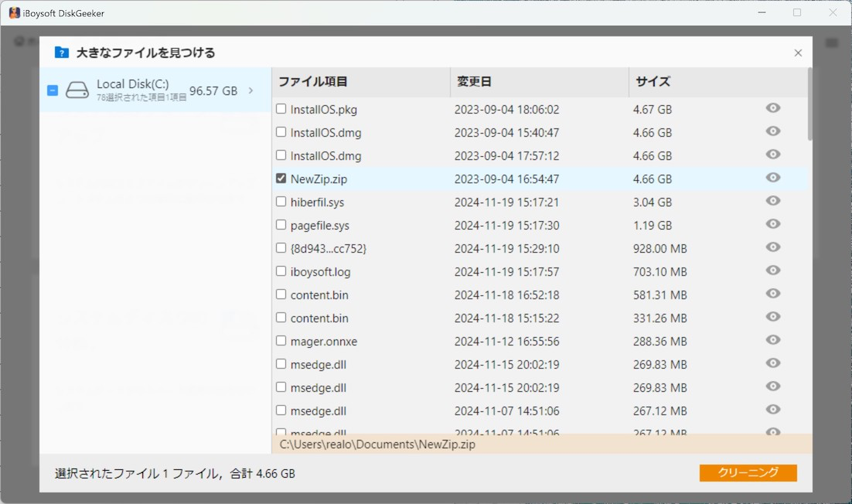852x504 pixels.
Task: Click the size value 928.00 MB
Action: pos(659,249)
